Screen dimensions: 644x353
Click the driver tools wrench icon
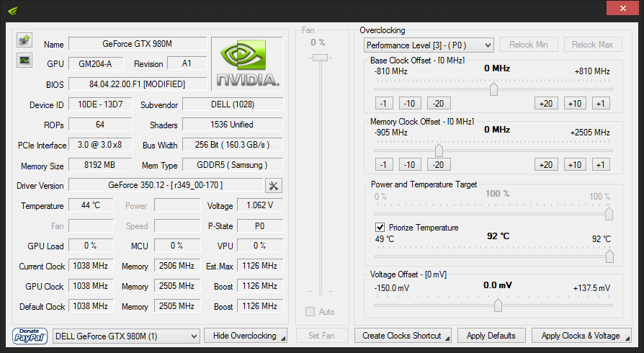pyautogui.click(x=274, y=186)
